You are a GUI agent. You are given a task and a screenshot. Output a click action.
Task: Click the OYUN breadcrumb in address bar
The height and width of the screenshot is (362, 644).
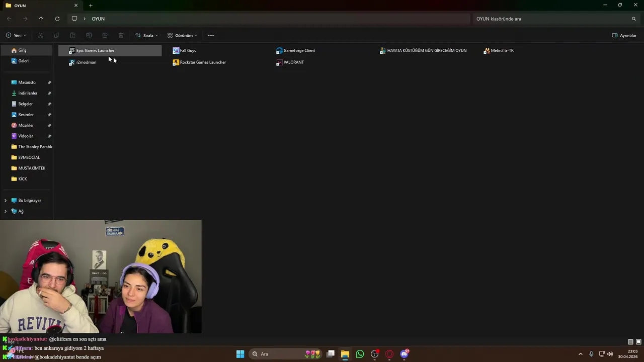(98, 19)
